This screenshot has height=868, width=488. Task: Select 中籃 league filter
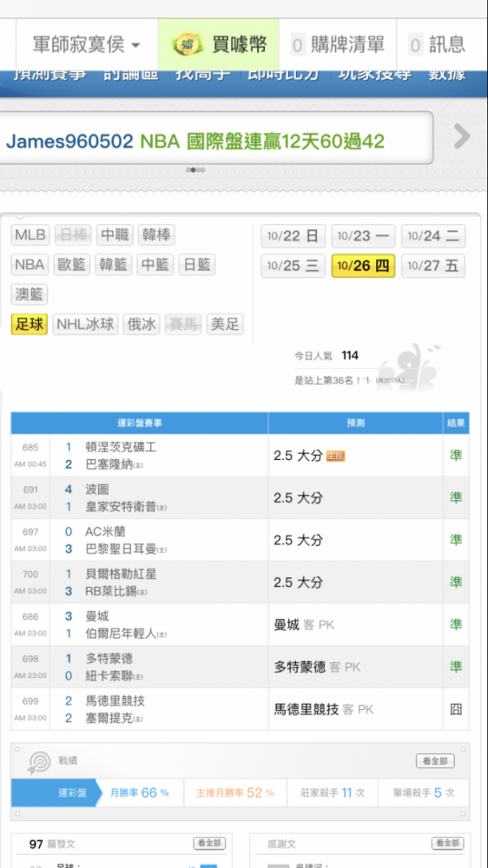click(155, 265)
